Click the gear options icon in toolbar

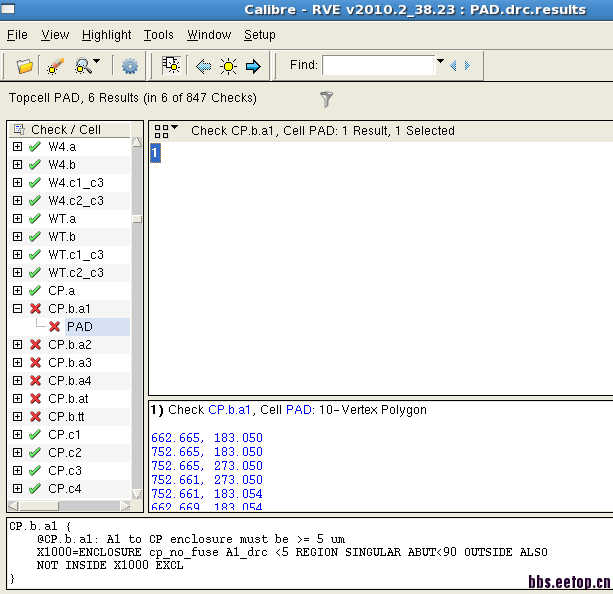(129, 66)
